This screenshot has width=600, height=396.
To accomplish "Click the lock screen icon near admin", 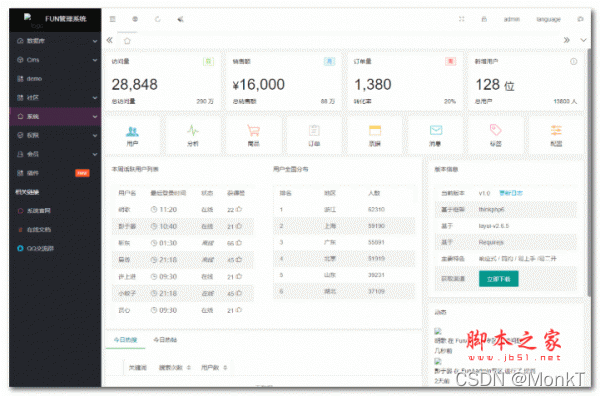I will coord(484,19).
